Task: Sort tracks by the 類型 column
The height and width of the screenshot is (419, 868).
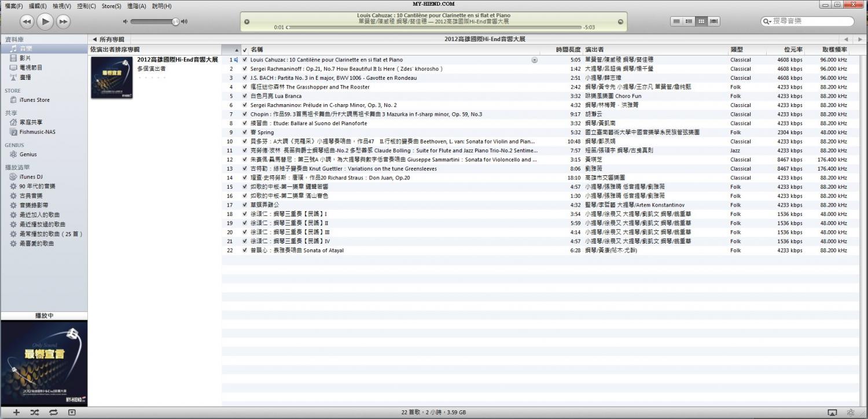Action: click(746, 50)
